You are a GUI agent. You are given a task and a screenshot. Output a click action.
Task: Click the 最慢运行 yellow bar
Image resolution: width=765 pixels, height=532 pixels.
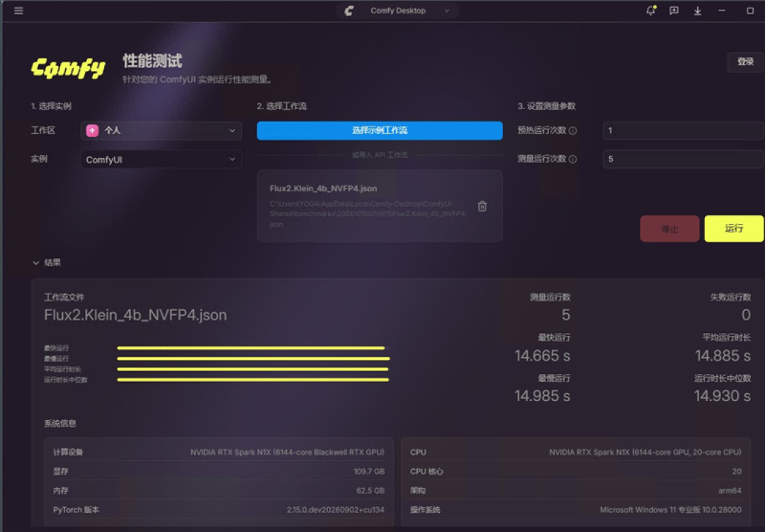[253, 358]
